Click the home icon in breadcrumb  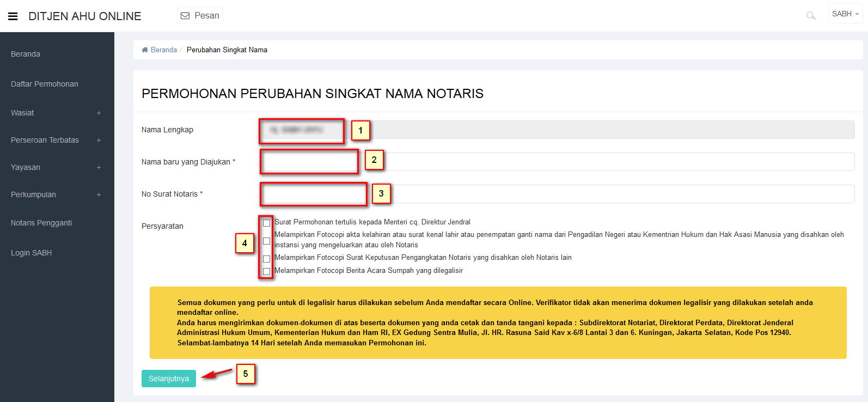145,50
